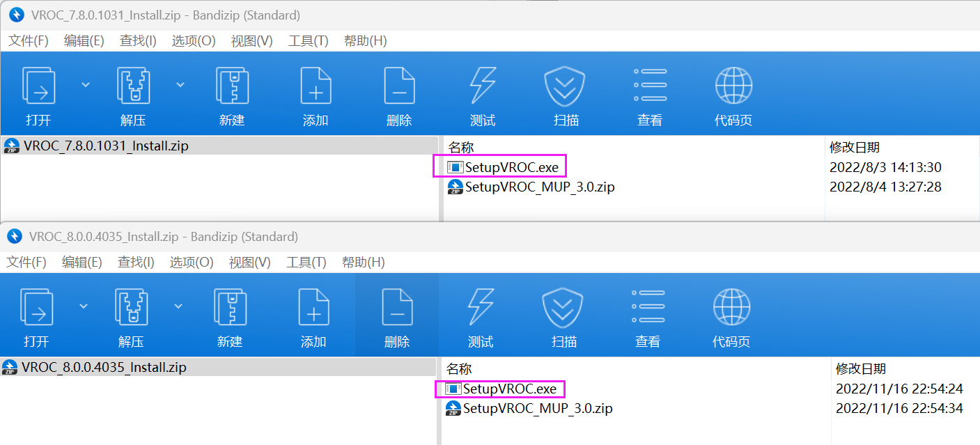This screenshot has width=980, height=445.
Task: Expand Extract dropdown arrow in top window
Action: (180, 84)
